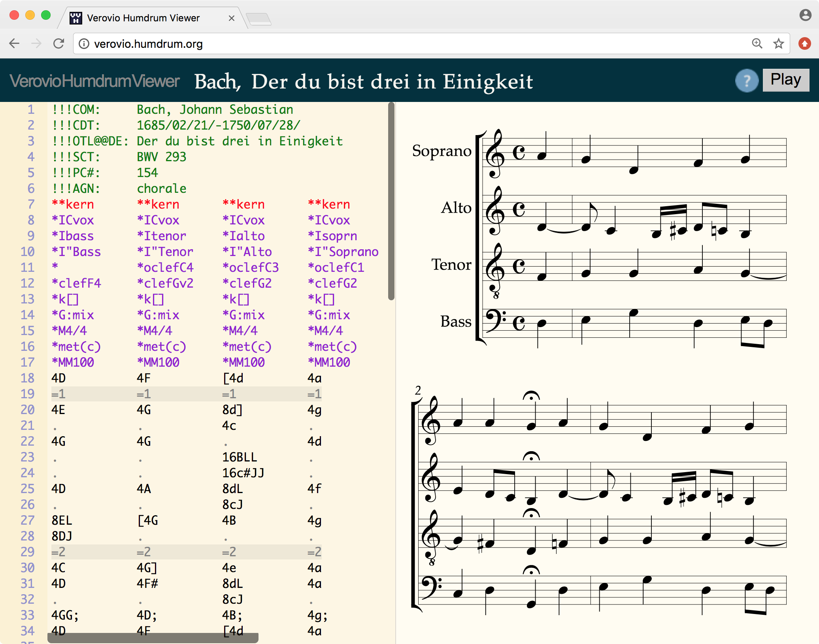Click the first *G:mix on line 14
The height and width of the screenshot is (644, 819).
point(73,315)
